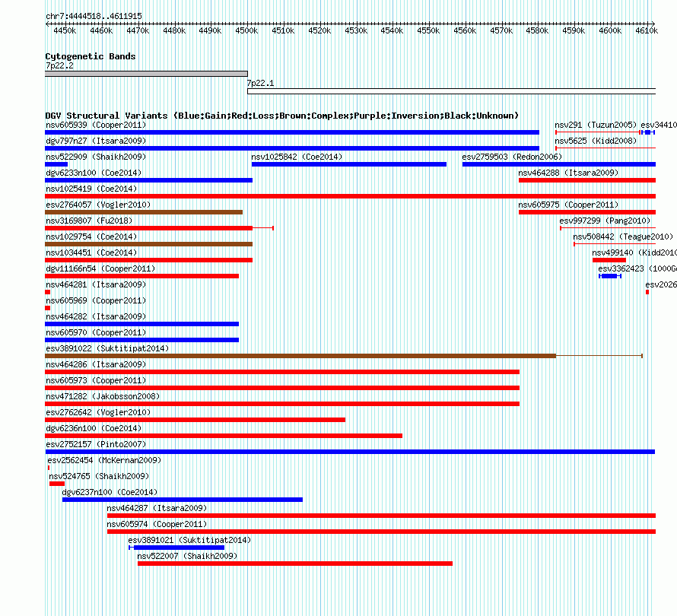Select nsv522007 (Shaikh2009) label
The width and height of the screenshot is (677, 616).
pos(187,557)
